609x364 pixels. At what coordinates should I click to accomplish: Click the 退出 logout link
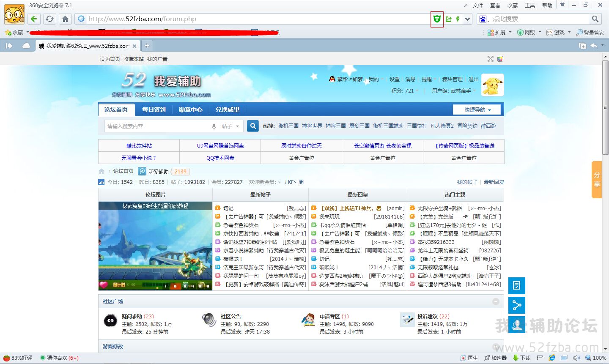coord(473,79)
